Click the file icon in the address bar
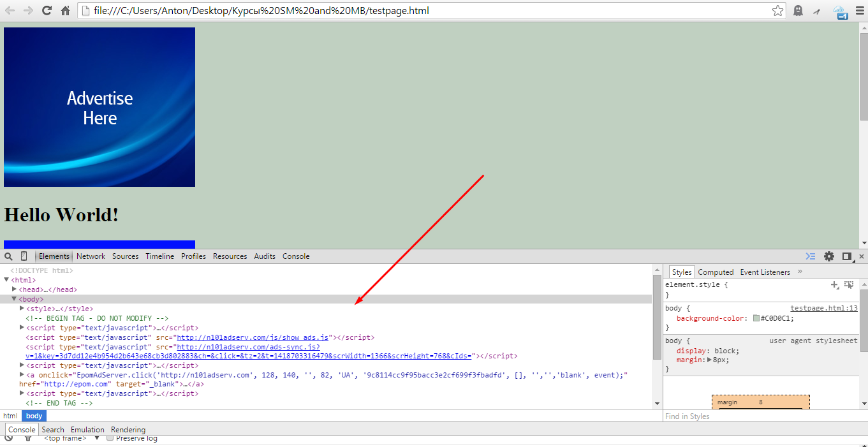Viewport: 868px width, 447px height. click(86, 11)
